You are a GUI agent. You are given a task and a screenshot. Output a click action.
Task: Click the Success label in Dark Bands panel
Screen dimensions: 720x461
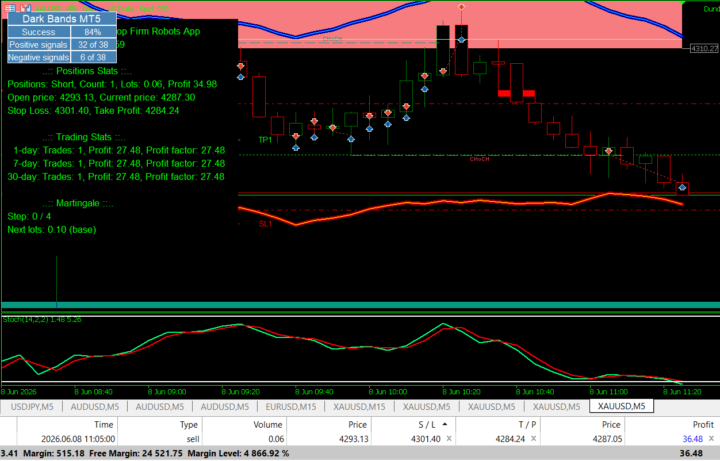point(39,32)
